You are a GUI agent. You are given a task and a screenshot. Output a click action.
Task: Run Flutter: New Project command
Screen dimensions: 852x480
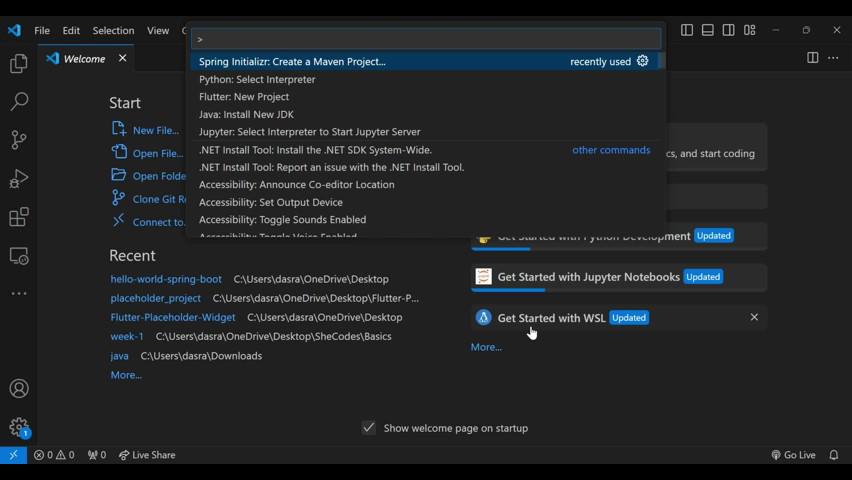[424, 97]
